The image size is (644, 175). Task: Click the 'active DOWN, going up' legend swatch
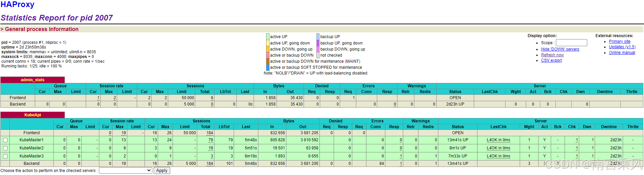[x=268, y=49]
